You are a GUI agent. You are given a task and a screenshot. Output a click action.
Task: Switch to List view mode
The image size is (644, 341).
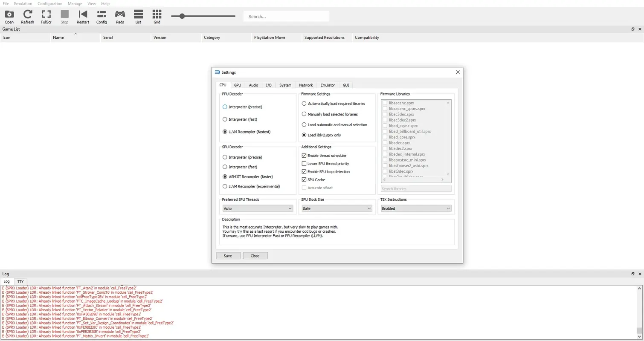pos(138,16)
